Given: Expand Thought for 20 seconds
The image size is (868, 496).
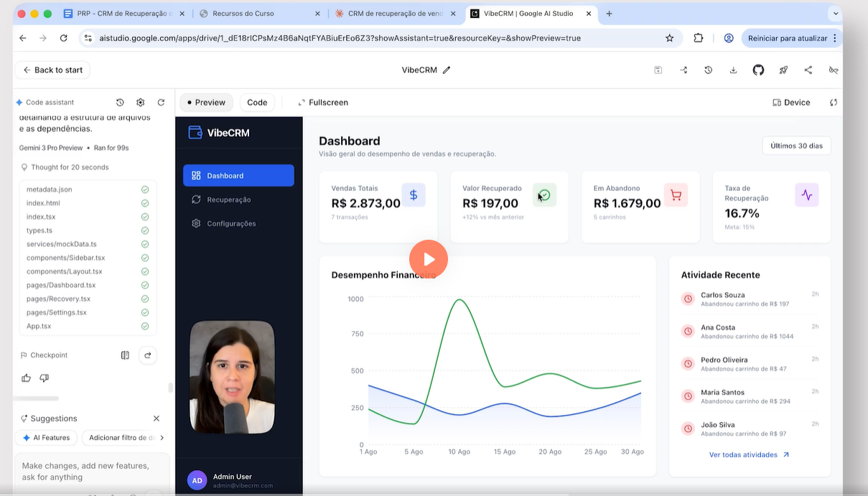Looking at the screenshot, I should (x=65, y=167).
